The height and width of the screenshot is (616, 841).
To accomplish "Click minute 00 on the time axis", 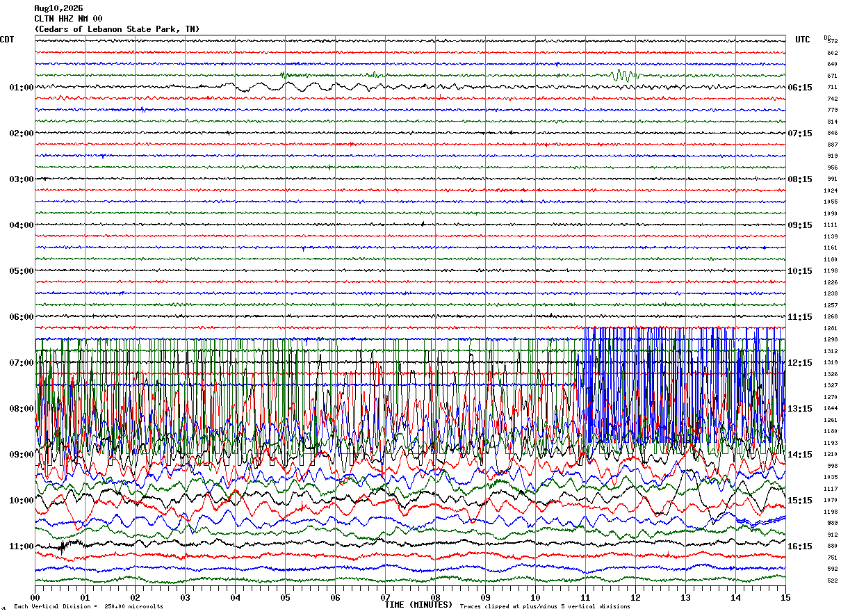I will (35, 597).
